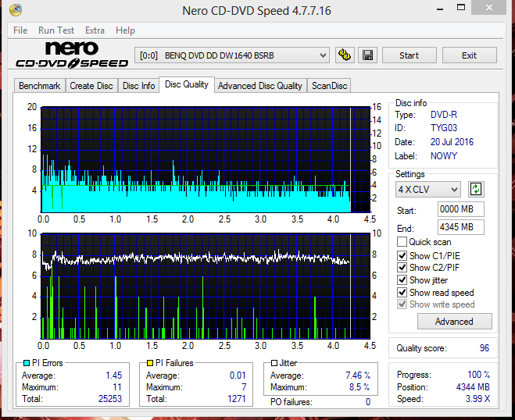
Task: Open the BENQ drive selection dropdown
Action: (x=232, y=55)
